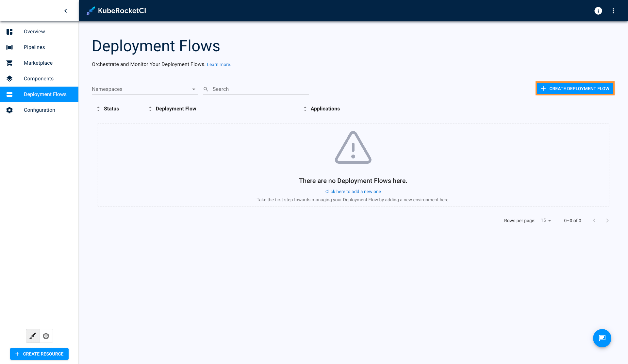
Task: Click the chat support bubble icon
Action: point(602,338)
